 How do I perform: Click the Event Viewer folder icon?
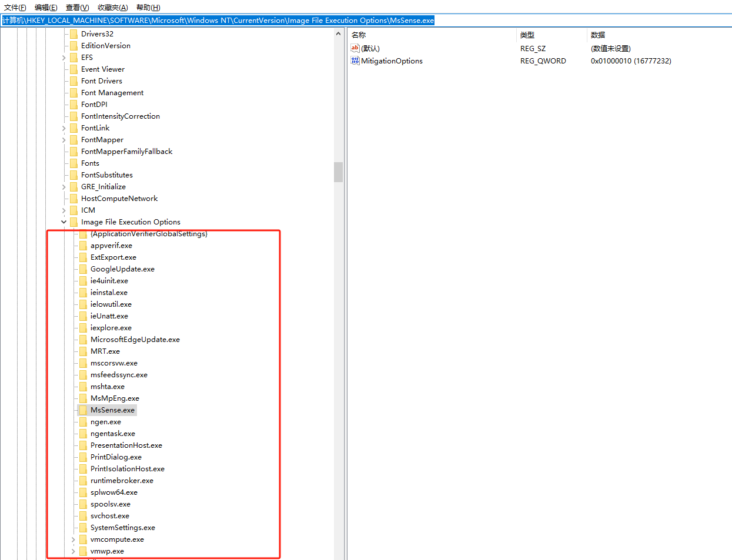[x=73, y=69]
